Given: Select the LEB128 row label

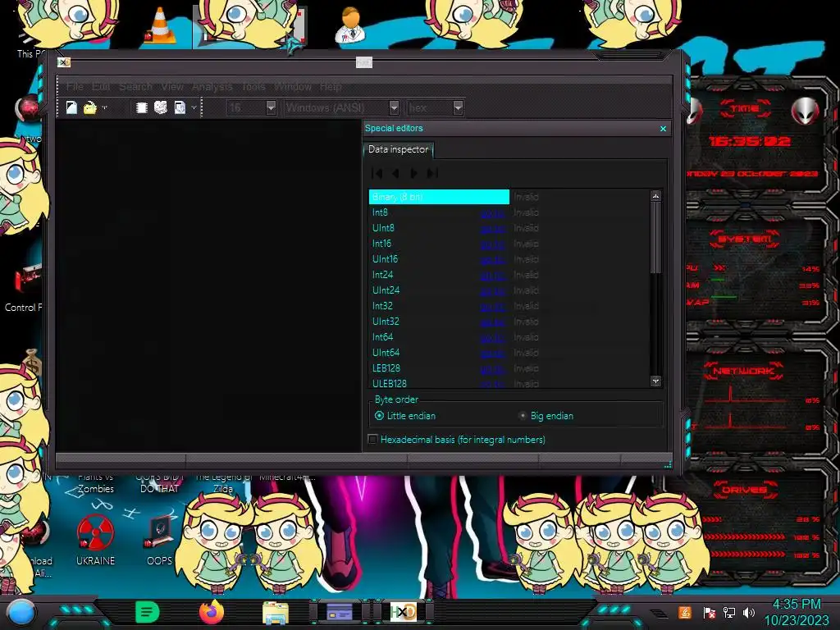Looking at the screenshot, I should click(x=386, y=368).
